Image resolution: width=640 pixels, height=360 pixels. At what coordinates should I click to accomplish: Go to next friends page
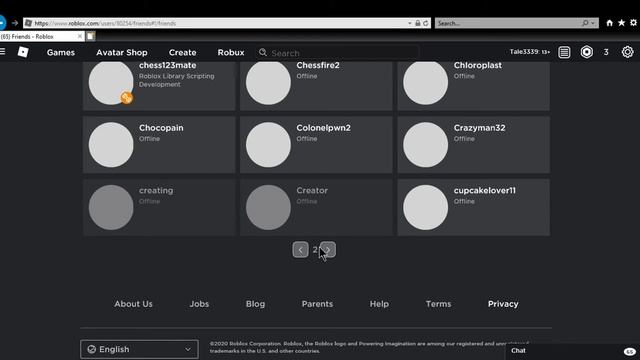[328, 250]
